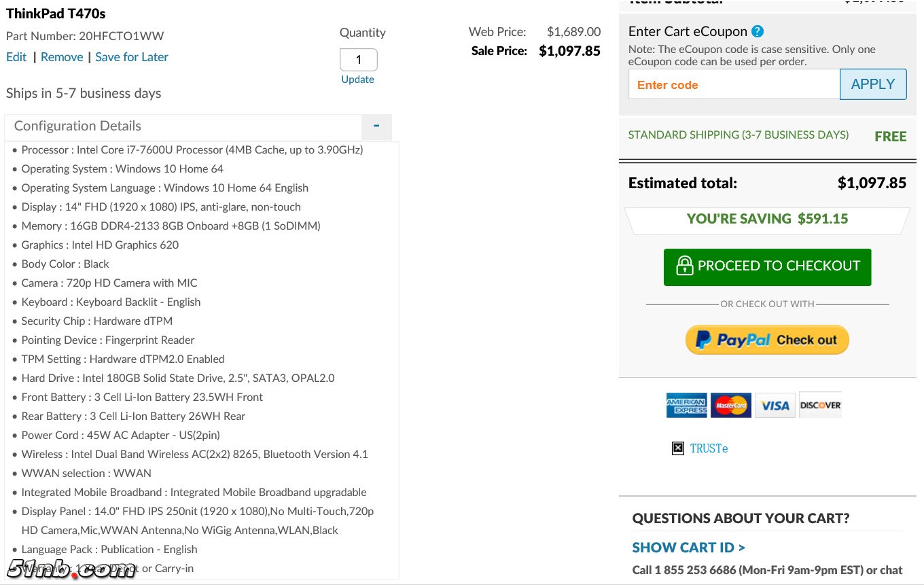Click the Discover card icon
The height and width of the screenshot is (585, 924).
820,405
